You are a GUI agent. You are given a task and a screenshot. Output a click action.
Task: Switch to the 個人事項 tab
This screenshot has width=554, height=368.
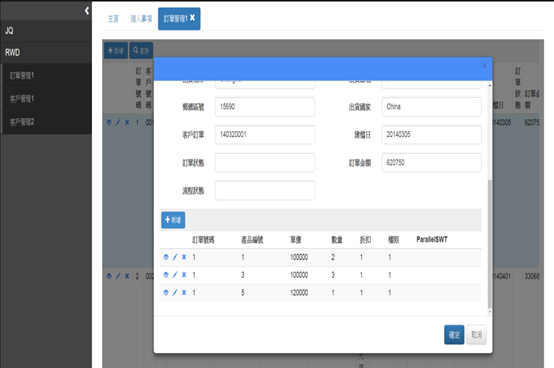click(x=141, y=19)
